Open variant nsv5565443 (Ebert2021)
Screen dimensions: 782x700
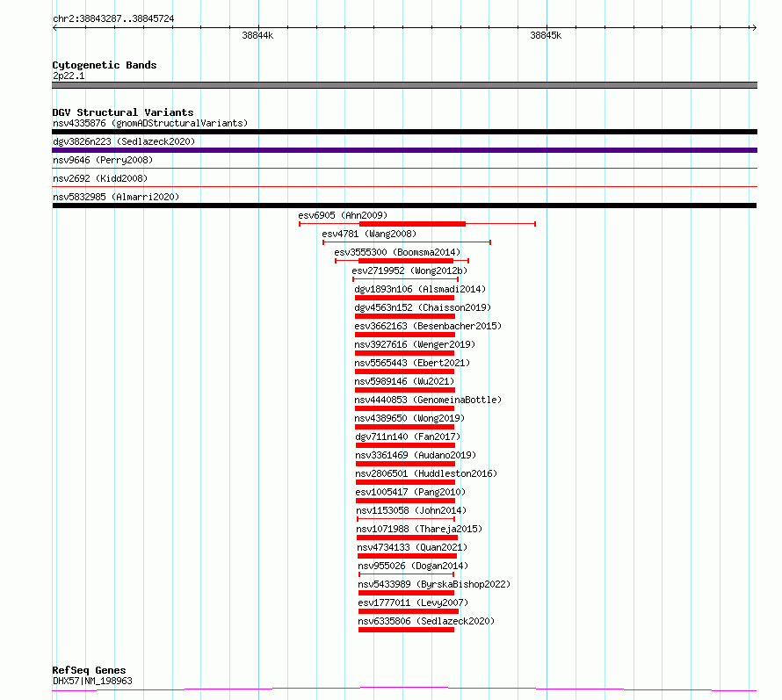[x=412, y=363]
